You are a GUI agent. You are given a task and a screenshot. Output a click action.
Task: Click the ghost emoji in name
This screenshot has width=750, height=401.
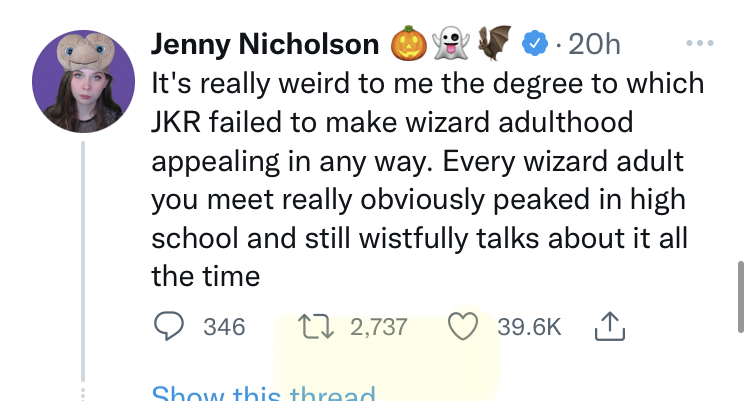click(452, 43)
